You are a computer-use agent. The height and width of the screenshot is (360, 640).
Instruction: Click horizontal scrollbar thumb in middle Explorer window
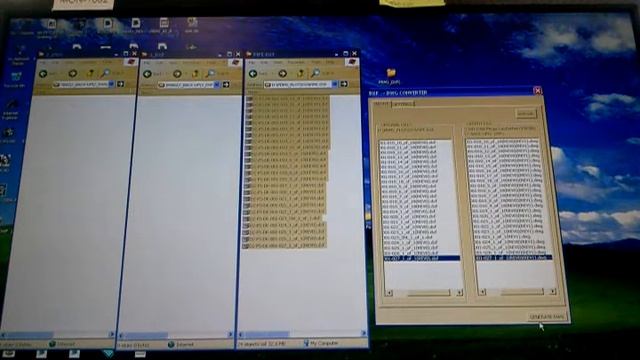point(146,335)
